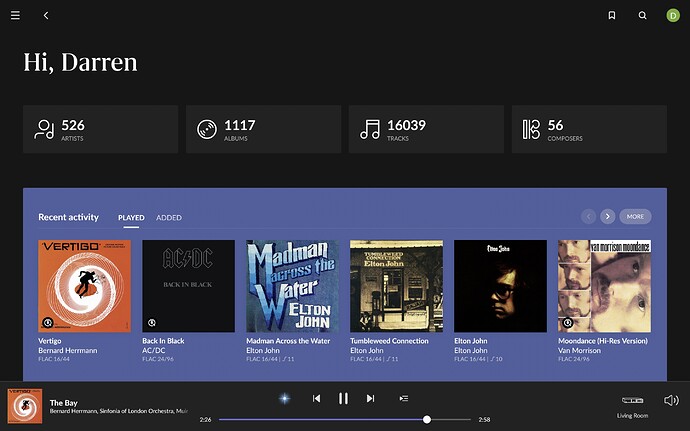The image size is (690, 431).
Task: Open Moondance (Hi-Res Version) title link
Action: 603,341
